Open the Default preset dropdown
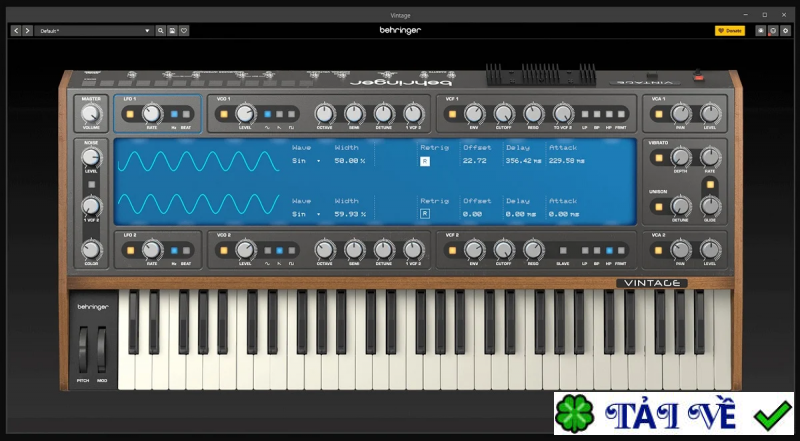 click(94, 31)
